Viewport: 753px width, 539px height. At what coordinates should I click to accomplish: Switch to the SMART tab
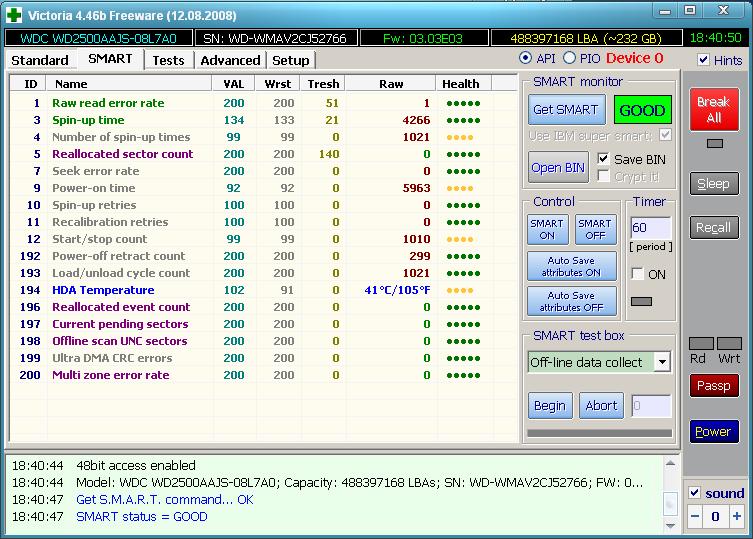pos(110,59)
